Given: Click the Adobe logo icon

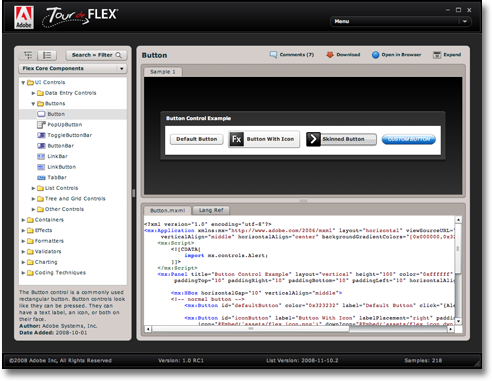Looking at the screenshot, I should pyautogui.click(x=24, y=17).
